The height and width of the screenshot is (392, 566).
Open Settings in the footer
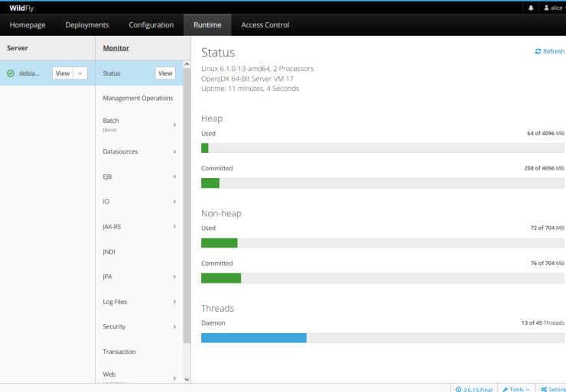click(552, 389)
